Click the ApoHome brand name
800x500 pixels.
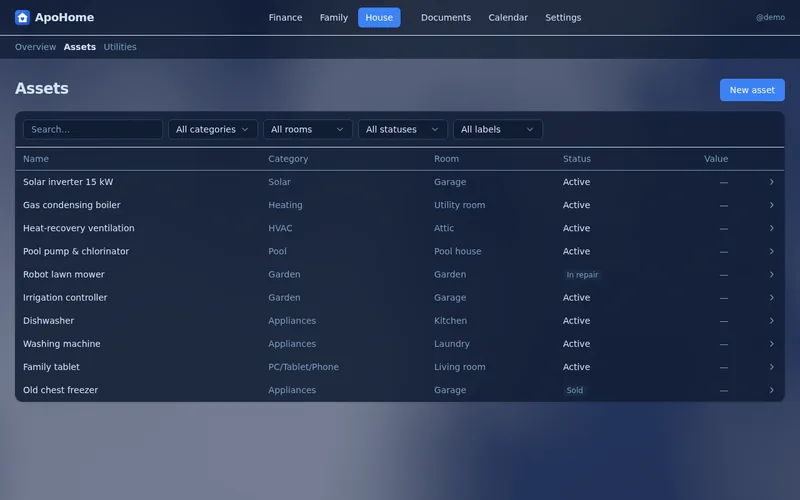tap(64, 17)
